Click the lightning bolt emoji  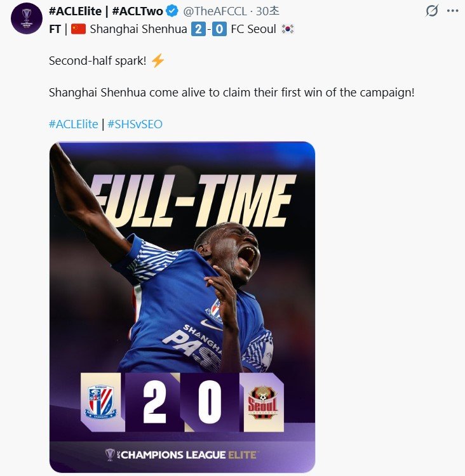158,60
